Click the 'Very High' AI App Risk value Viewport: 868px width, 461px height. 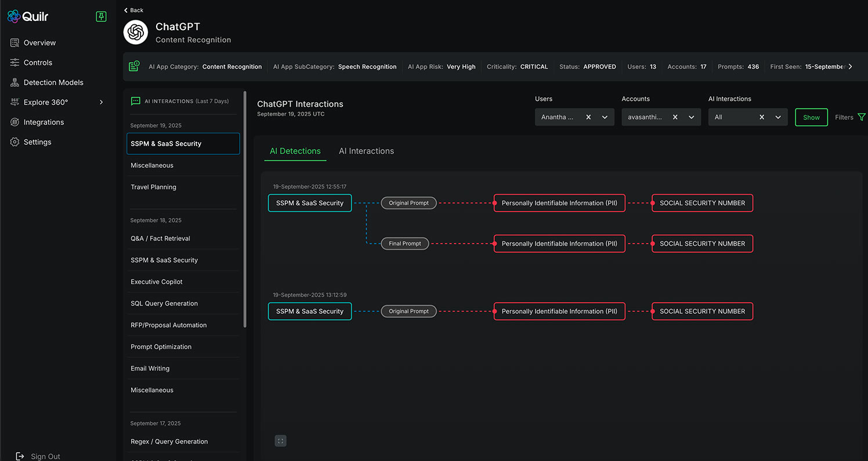(461, 67)
